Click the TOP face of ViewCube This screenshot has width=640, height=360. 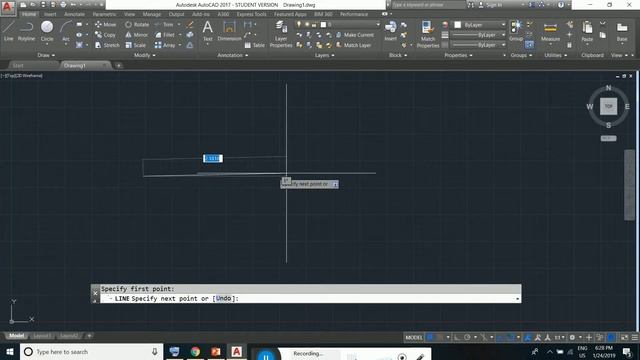point(608,106)
